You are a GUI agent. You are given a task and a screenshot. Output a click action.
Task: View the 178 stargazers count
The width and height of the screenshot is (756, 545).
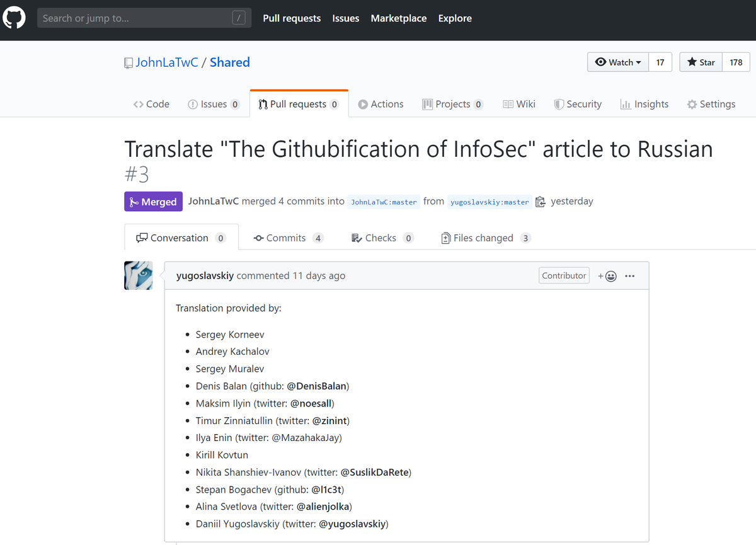[x=736, y=62]
